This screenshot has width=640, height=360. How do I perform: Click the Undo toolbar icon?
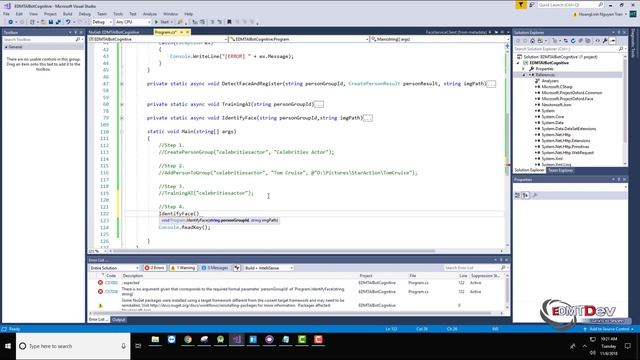click(68, 22)
